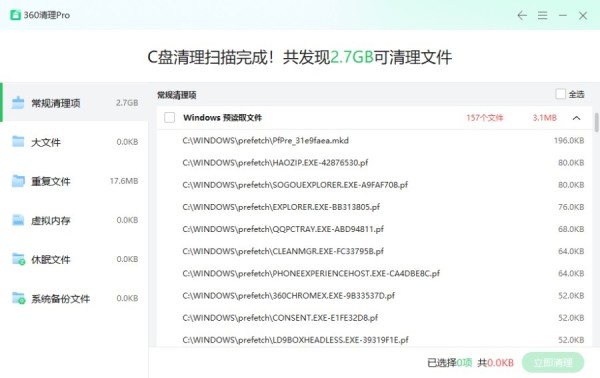This screenshot has height=378, width=600.
Task: Select the LD9BOXHEADLESS.EXE-39319F1E.pf row
Action: 375,339
